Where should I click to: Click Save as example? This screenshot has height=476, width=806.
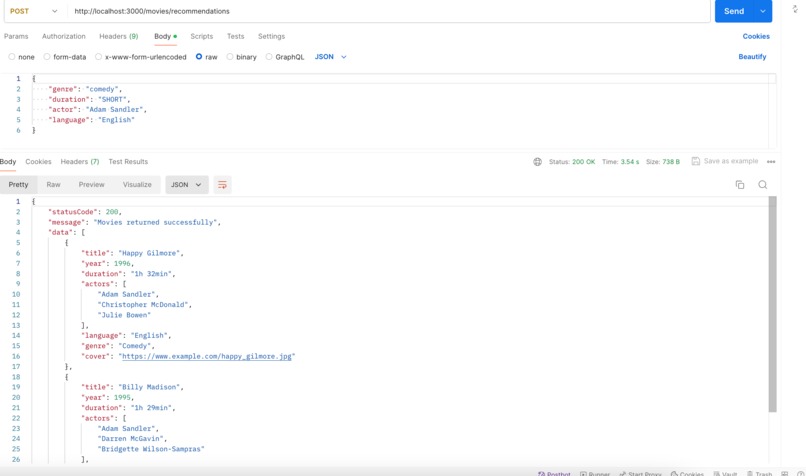pyautogui.click(x=731, y=161)
